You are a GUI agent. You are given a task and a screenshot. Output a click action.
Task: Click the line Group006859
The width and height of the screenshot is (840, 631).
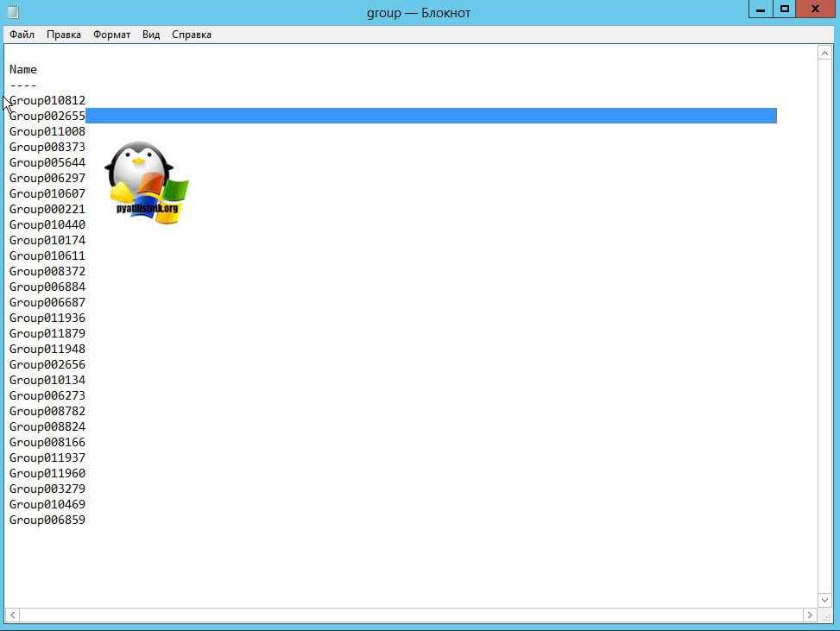coord(47,520)
